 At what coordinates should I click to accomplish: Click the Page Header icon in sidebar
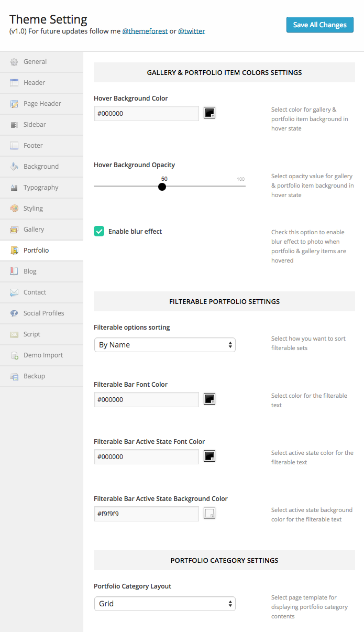pyautogui.click(x=14, y=104)
